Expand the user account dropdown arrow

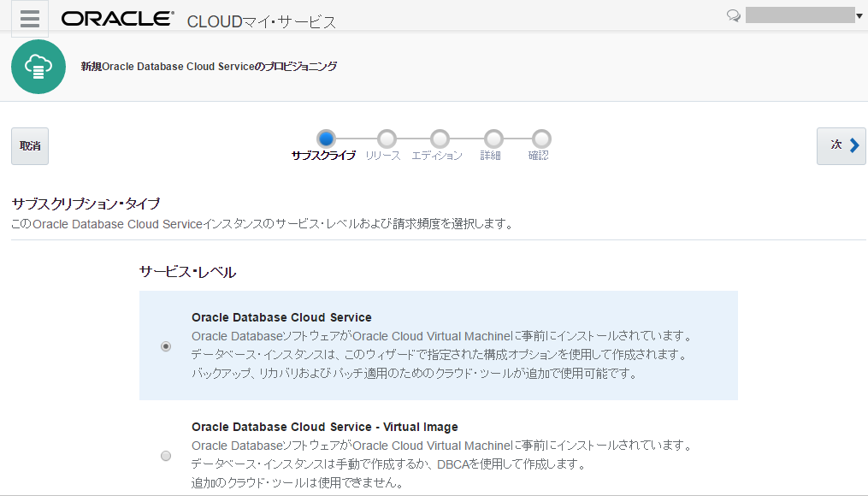859,15
